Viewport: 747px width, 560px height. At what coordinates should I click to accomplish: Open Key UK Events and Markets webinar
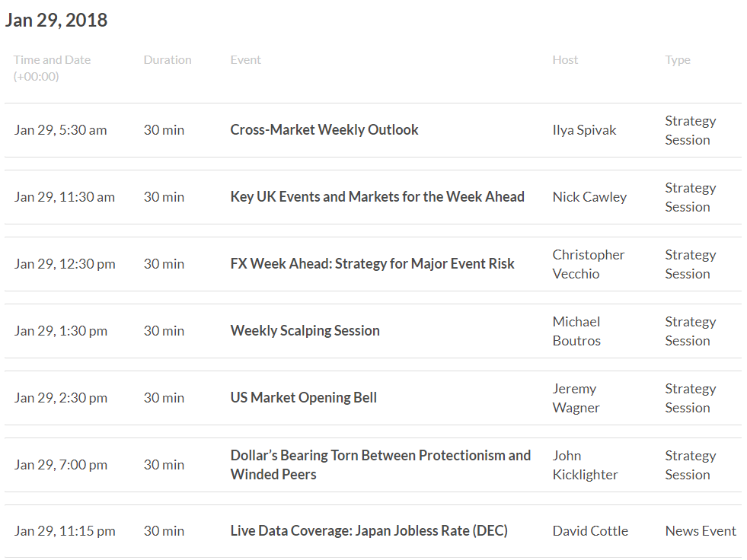click(x=378, y=196)
